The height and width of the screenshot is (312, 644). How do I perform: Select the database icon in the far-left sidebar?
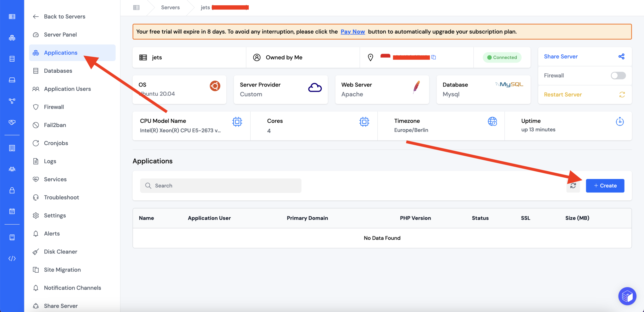coord(12,58)
